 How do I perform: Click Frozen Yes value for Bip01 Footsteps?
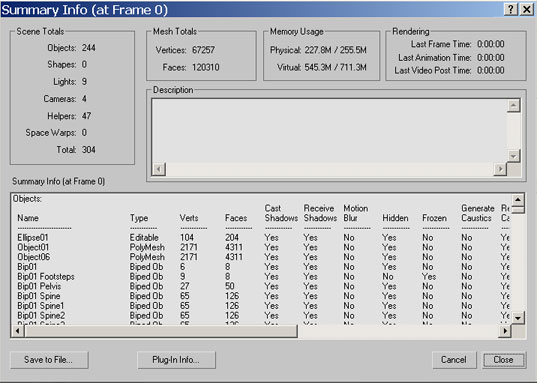(x=429, y=276)
